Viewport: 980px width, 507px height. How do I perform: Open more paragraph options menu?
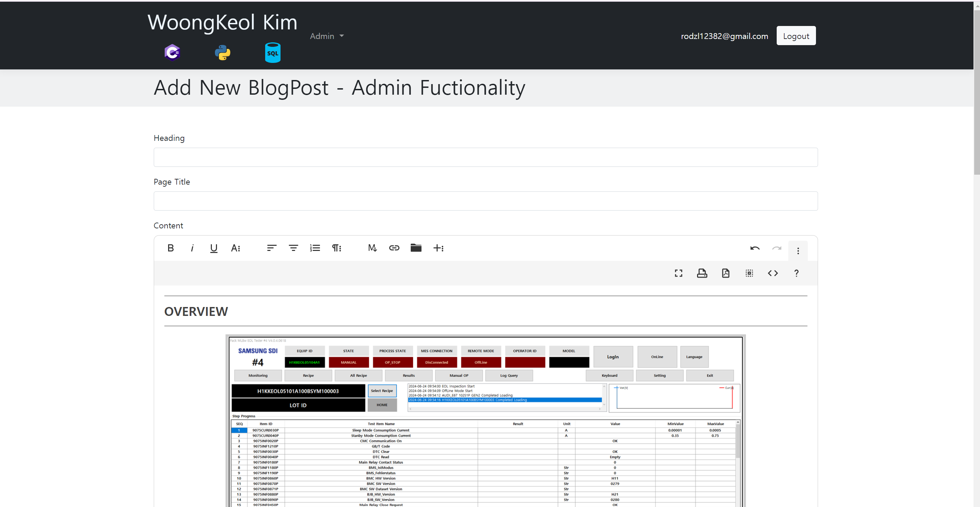pyautogui.click(x=336, y=248)
